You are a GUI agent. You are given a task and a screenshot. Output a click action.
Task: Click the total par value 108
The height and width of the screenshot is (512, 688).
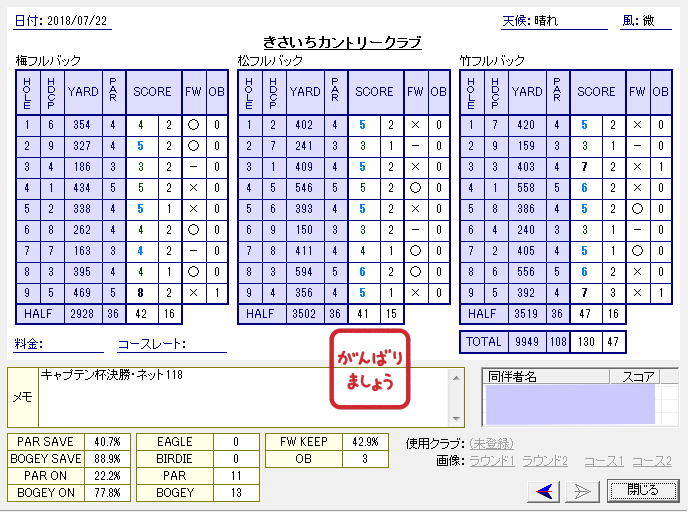[x=558, y=342]
